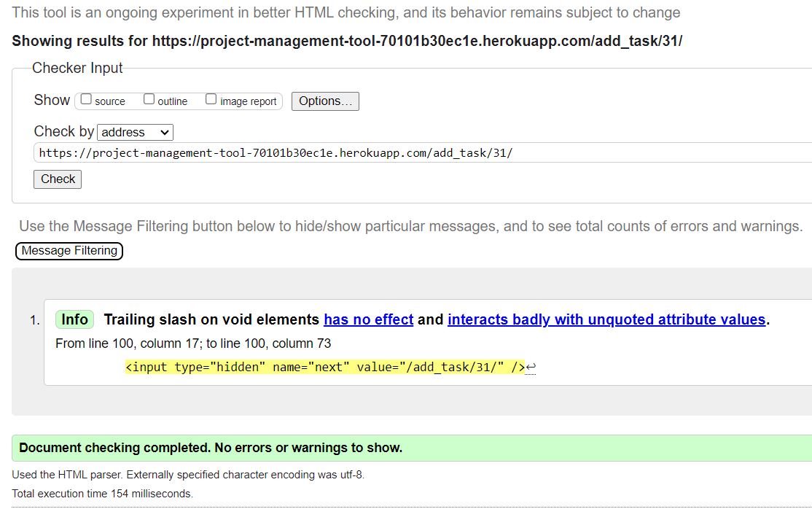Enable the image report checkbox
812x509 pixels.
211,98
